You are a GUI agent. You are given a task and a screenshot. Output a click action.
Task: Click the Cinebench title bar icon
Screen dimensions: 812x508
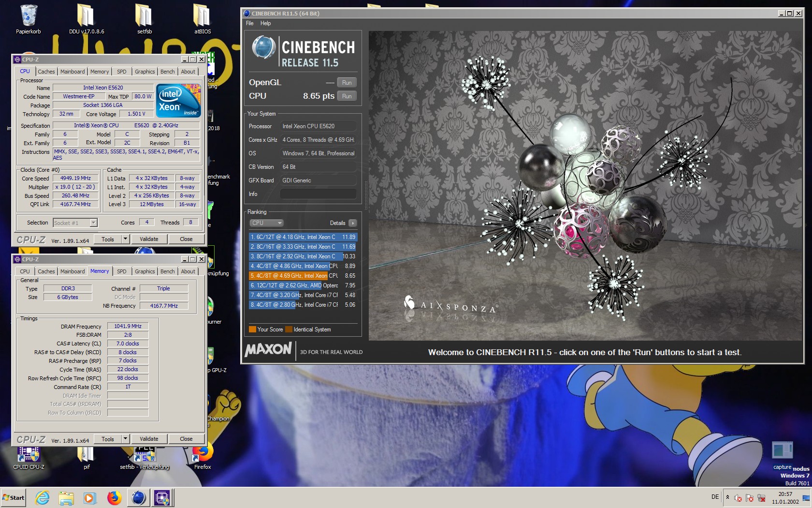[246, 14]
